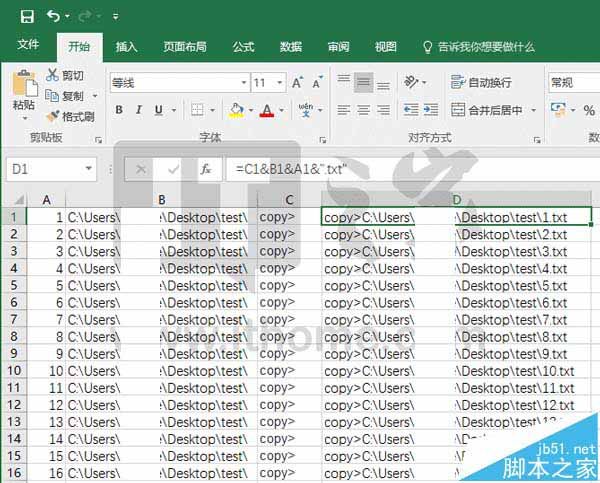The image size is (600, 483).
Task: Switch to the 审阅 tab
Action: [x=338, y=47]
